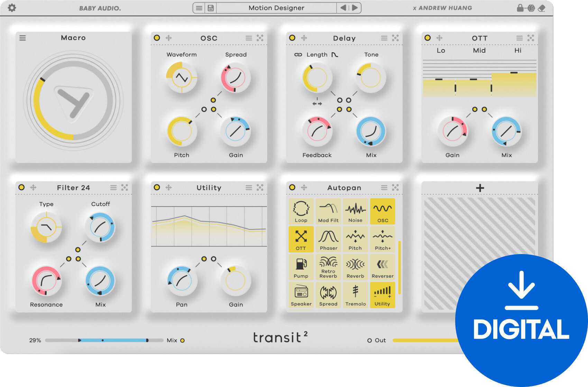Image resolution: width=588 pixels, height=387 pixels.
Task: Open the Macro panel hamburger menu
Action: click(x=23, y=38)
